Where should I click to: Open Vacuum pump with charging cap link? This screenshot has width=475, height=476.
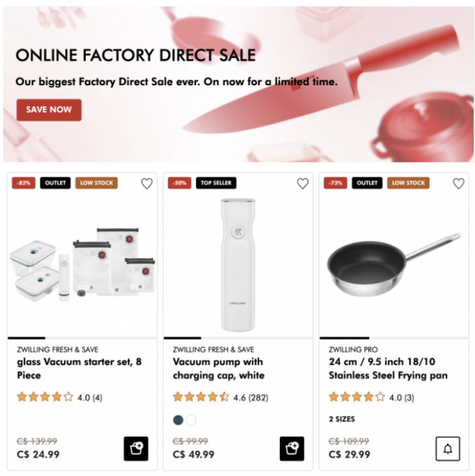pyautogui.click(x=219, y=369)
